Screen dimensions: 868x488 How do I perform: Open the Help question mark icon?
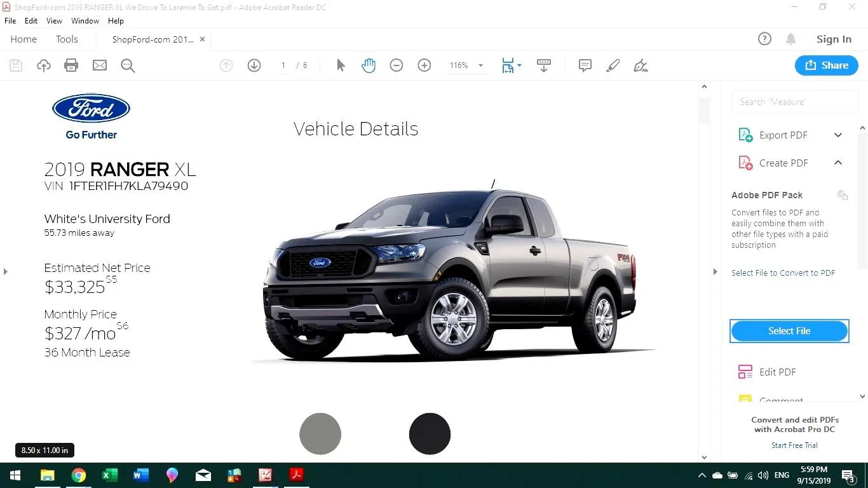[764, 39]
